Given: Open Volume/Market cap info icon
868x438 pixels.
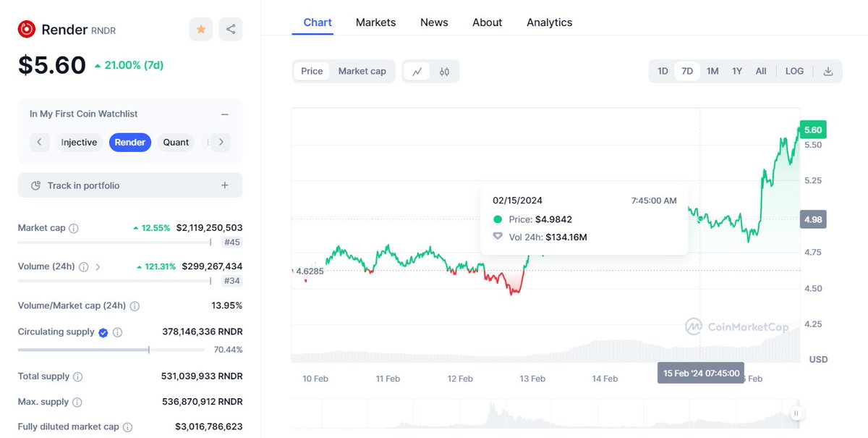Looking at the screenshot, I should click(135, 306).
